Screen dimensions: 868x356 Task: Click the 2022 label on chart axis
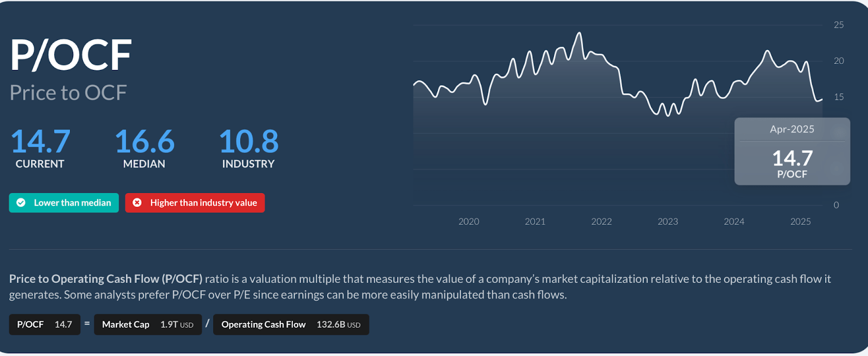[601, 222]
